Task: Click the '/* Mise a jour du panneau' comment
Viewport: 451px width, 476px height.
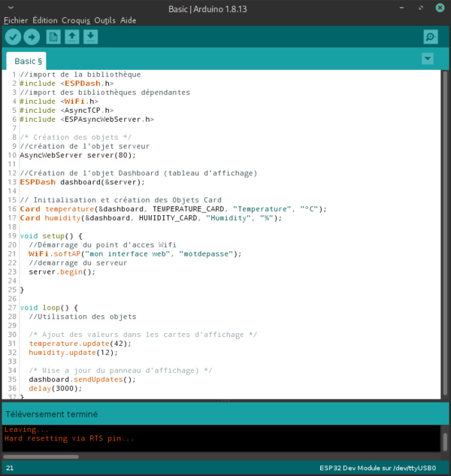Action: click(x=120, y=371)
